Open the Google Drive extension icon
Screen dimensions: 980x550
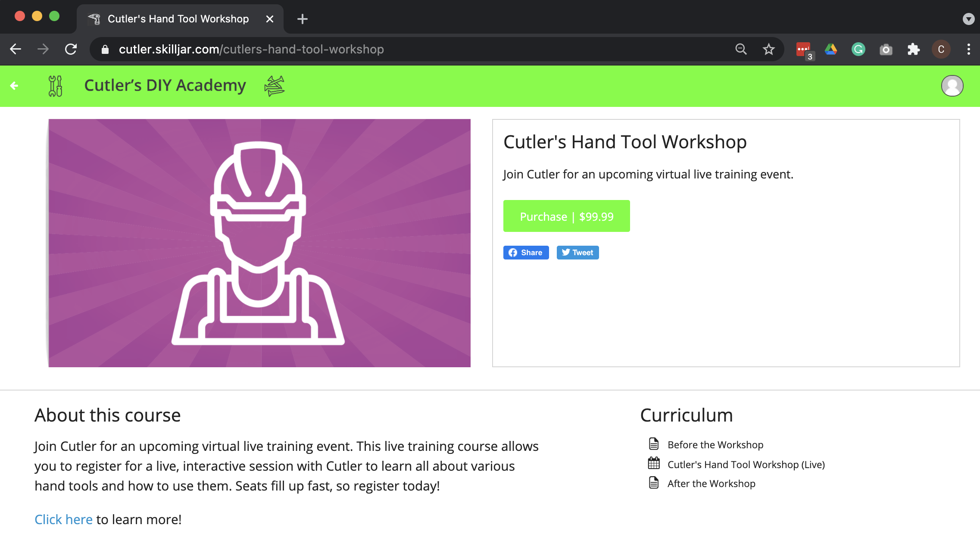[x=831, y=49]
